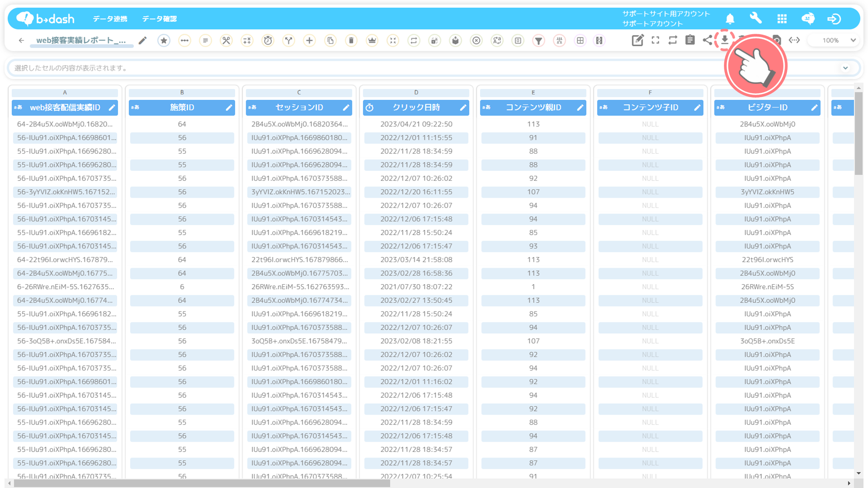Click the scroll down arrow
The height and width of the screenshot is (488, 868).
click(858, 473)
